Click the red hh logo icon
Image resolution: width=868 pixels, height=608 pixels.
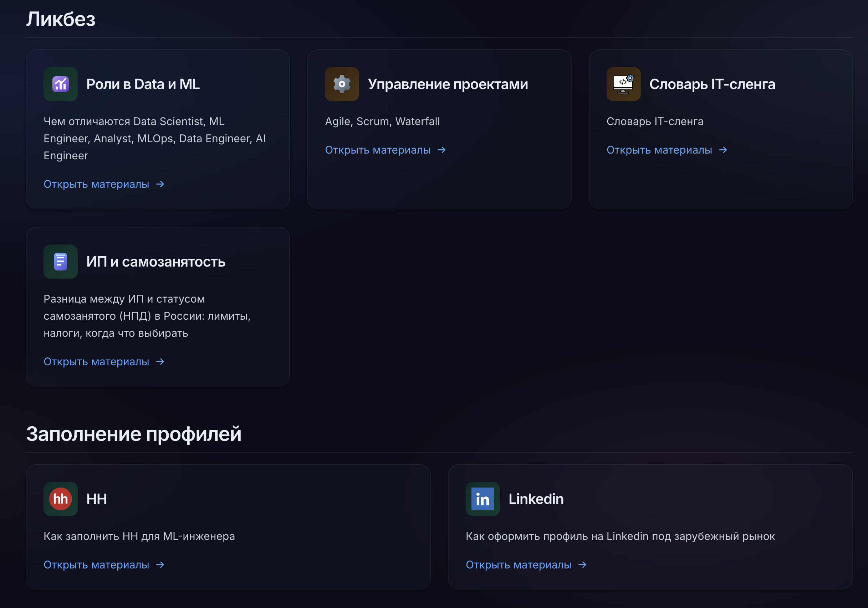61,499
